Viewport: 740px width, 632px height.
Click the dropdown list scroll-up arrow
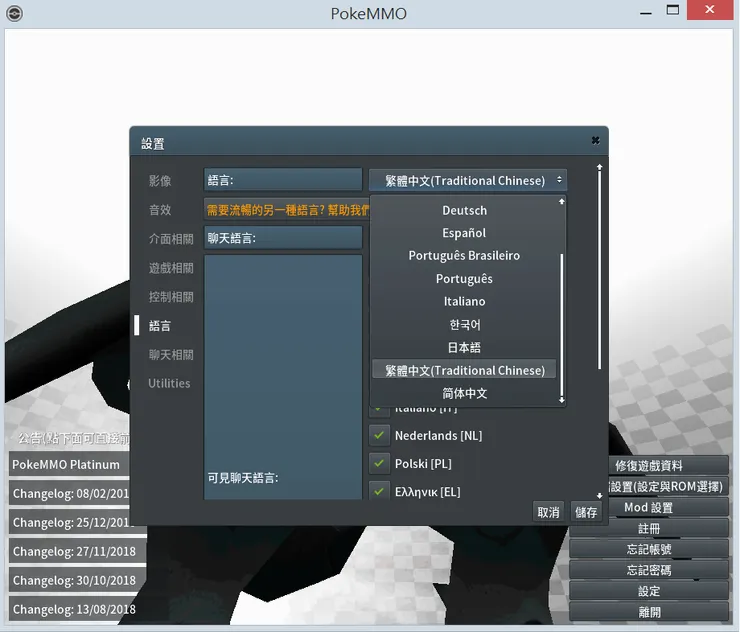[562, 202]
